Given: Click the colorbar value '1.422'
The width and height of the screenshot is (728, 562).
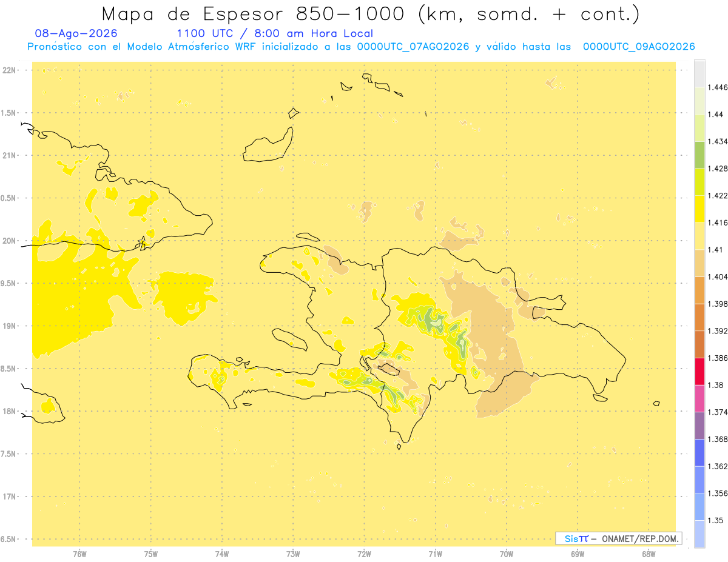Looking at the screenshot, I should [718, 195].
